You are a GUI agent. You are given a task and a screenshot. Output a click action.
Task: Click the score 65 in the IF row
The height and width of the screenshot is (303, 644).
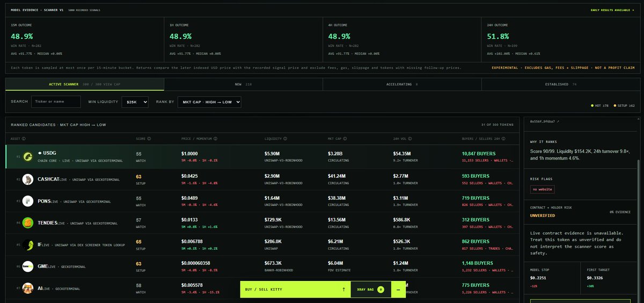[138, 242]
